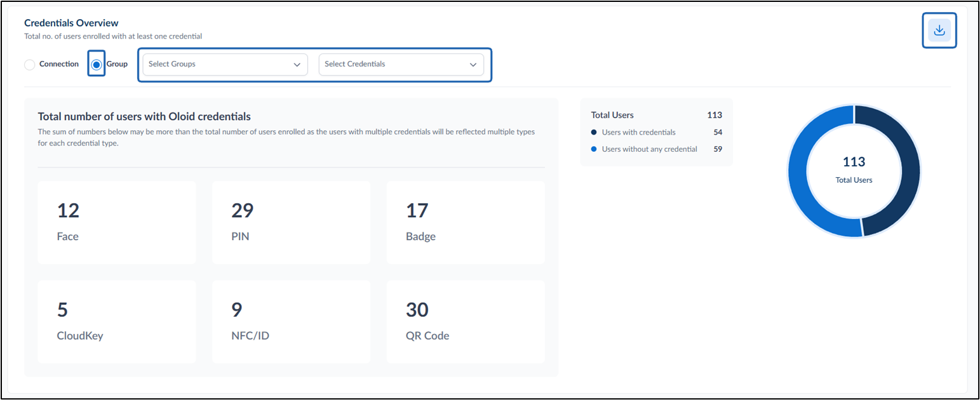Click the NFC/ID card showing 9
This screenshot has height=400, width=980.
pos(291,322)
